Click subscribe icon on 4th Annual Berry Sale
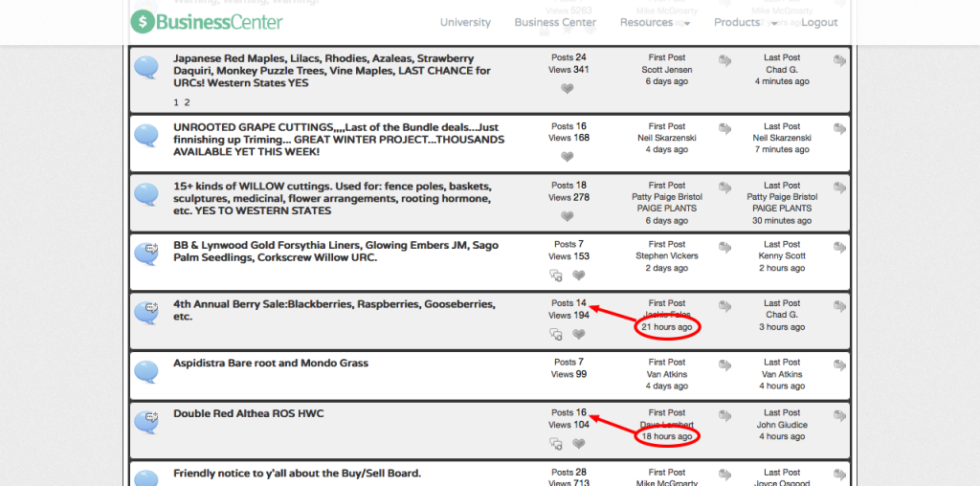 tap(556, 335)
